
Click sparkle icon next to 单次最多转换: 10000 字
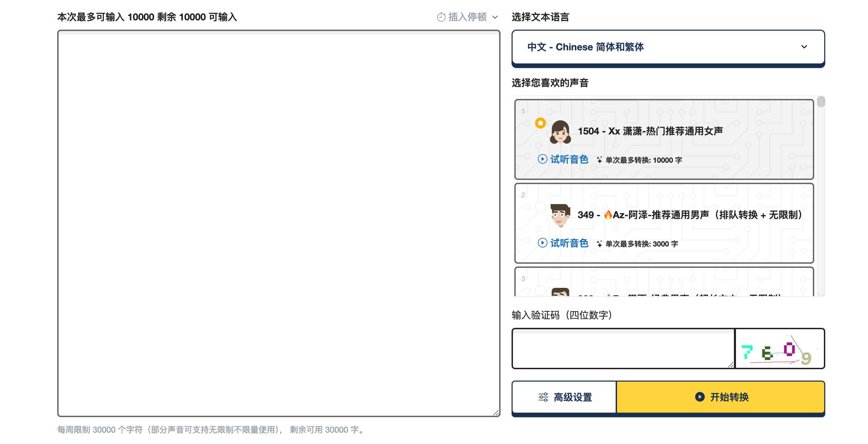599,160
